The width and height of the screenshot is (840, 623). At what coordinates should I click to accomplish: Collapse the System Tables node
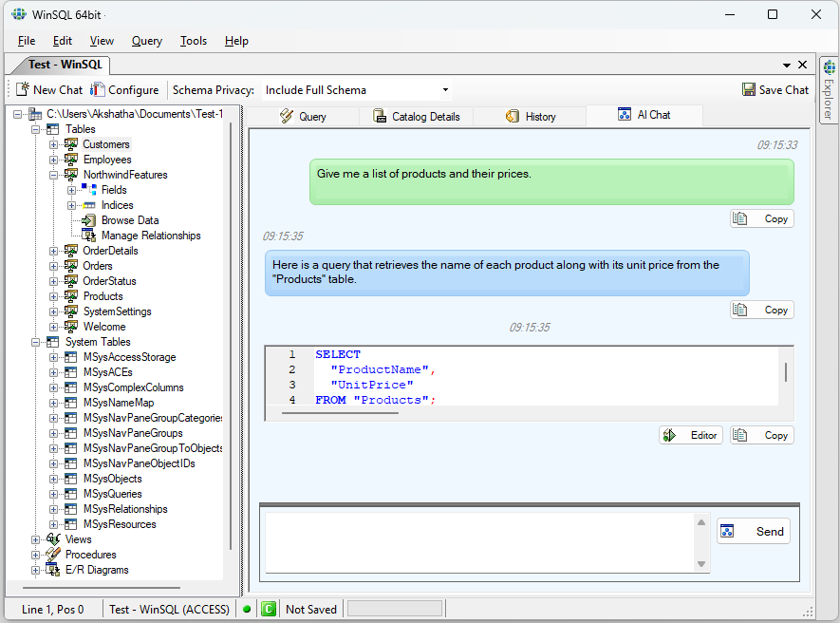click(35, 341)
